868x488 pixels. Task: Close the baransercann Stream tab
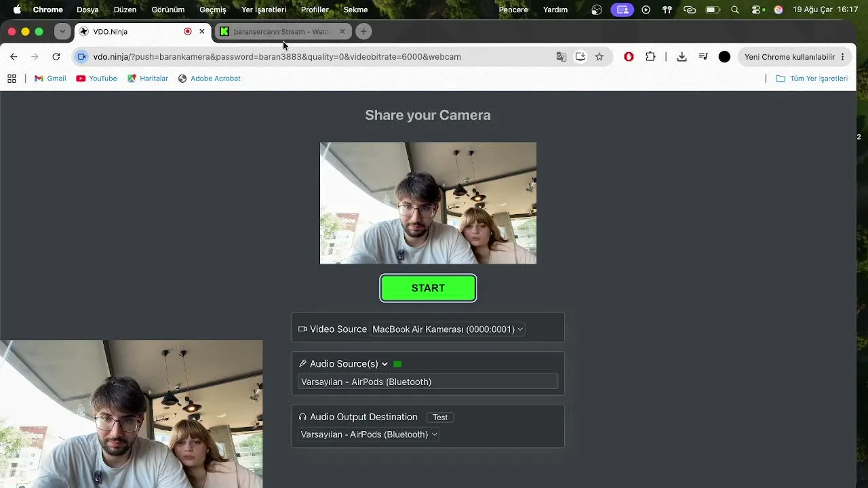[342, 31]
